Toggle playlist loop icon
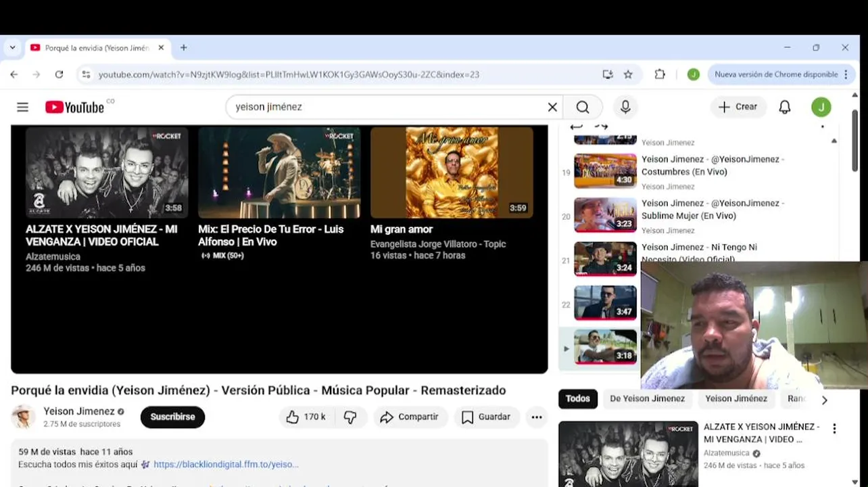Image resolution: width=868 pixels, height=487 pixels. click(576, 126)
